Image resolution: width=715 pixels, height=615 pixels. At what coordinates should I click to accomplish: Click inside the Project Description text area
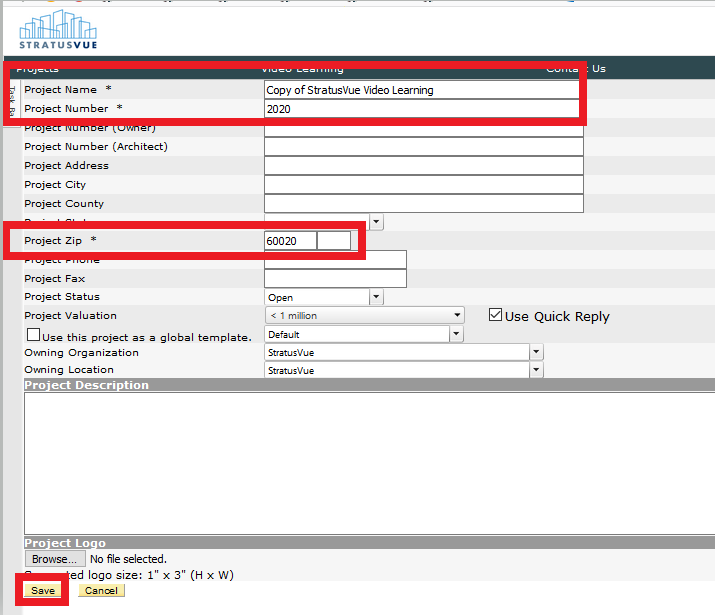pos(369,463)
